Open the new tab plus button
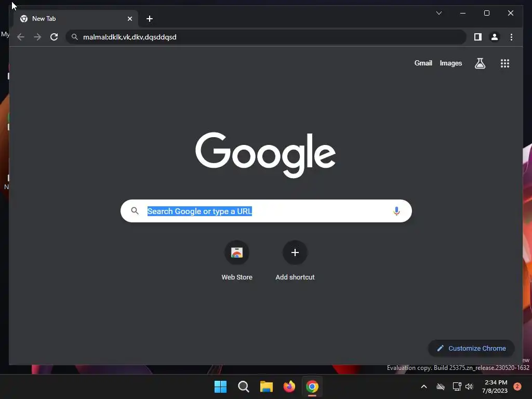 150,19
